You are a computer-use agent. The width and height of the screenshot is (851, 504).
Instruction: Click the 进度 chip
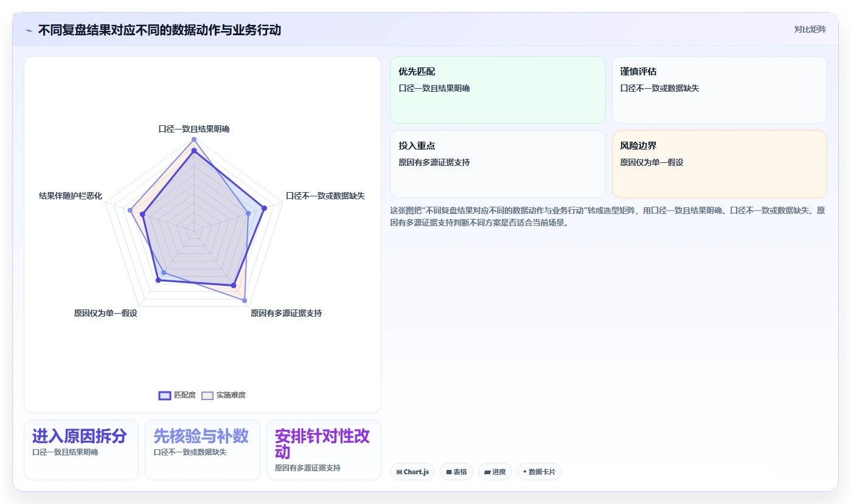click(495, 472)
